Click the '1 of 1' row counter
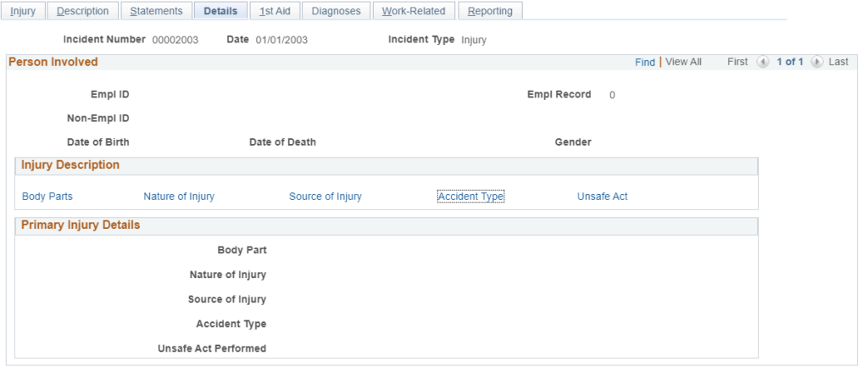The image size is (868, 378). click(x=790, y=62)
